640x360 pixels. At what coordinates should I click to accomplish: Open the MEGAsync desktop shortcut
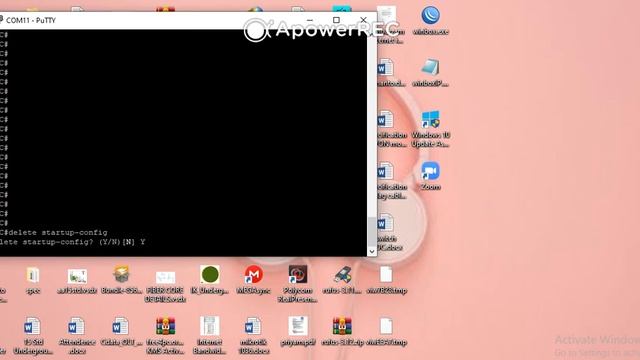pos(253,280)
